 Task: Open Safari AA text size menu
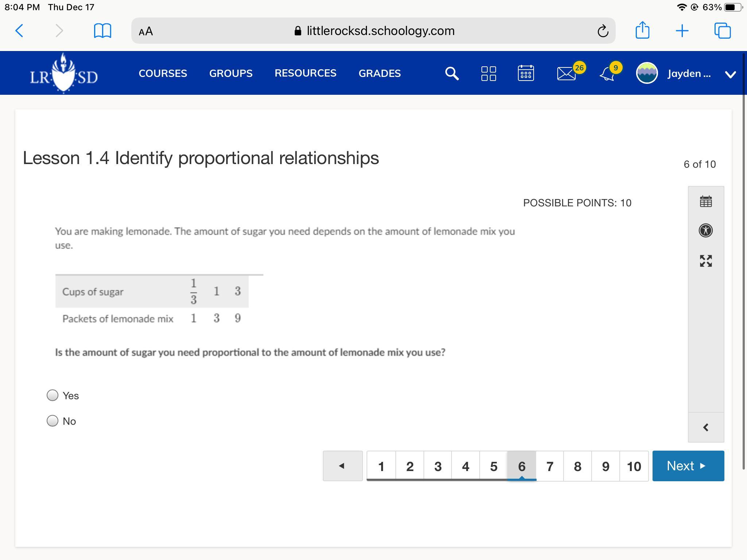click(146, 31)
